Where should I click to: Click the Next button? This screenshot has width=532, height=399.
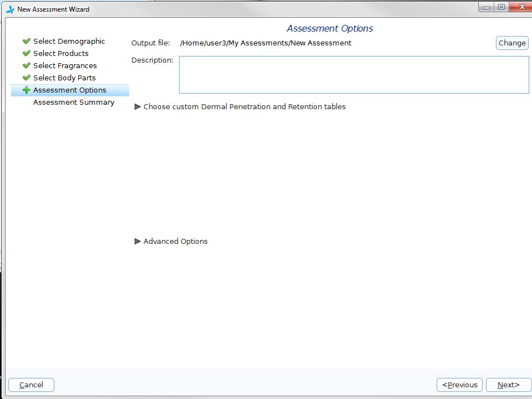click(x=509, y=385)
